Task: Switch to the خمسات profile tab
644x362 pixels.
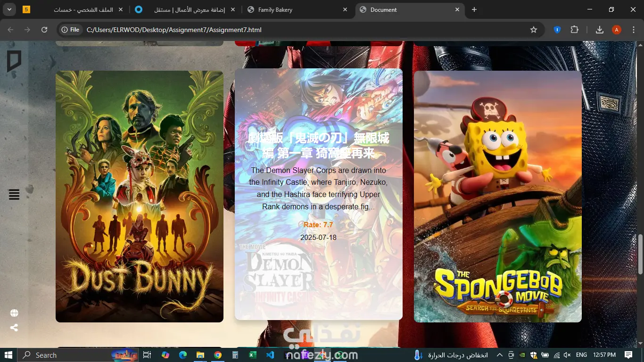Action: 83,9
